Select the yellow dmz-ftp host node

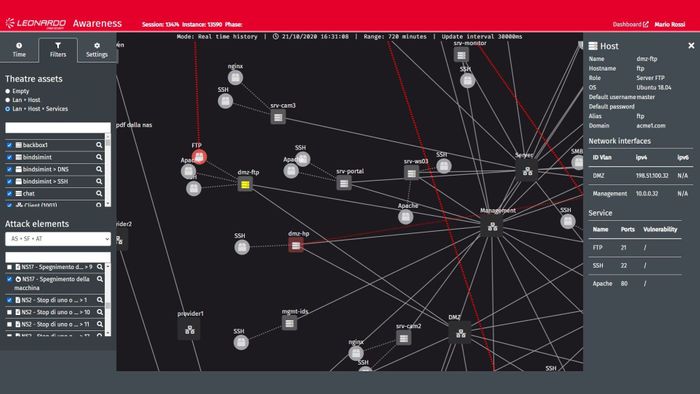coord(245,184)
